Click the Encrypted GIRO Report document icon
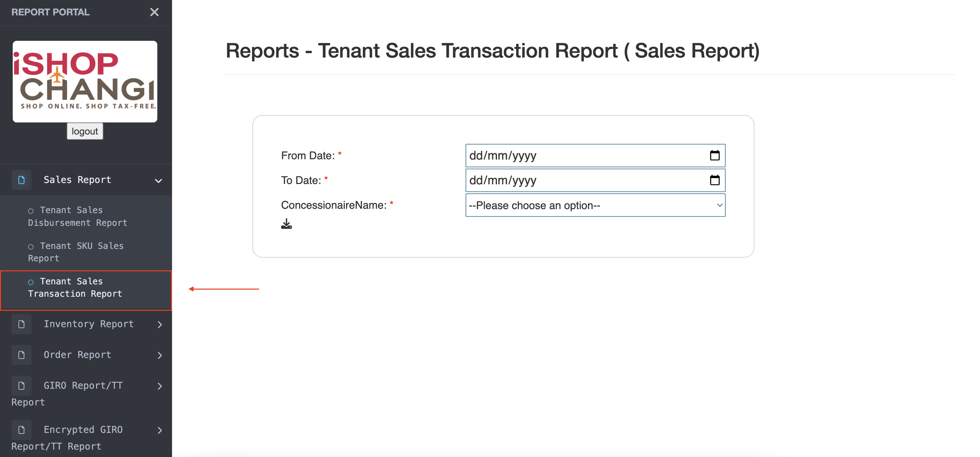Viewport: 980px width, 457px height. (x=21, y=430)
